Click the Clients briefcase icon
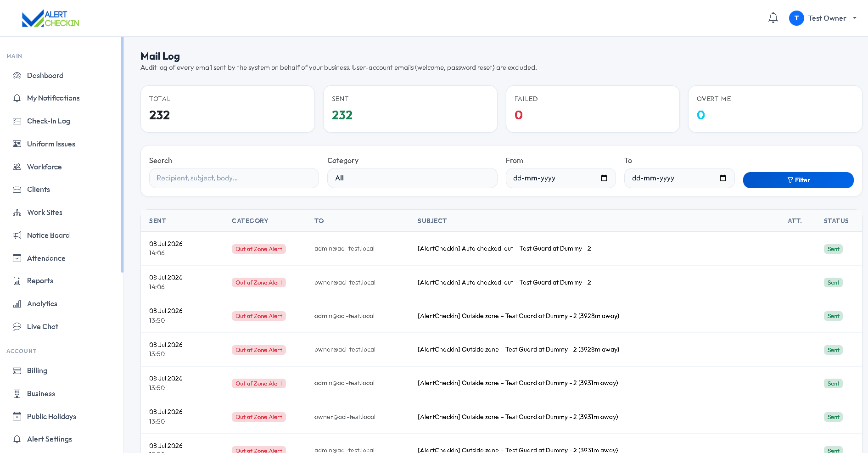 pyautogui.click(x=17, y=190)
